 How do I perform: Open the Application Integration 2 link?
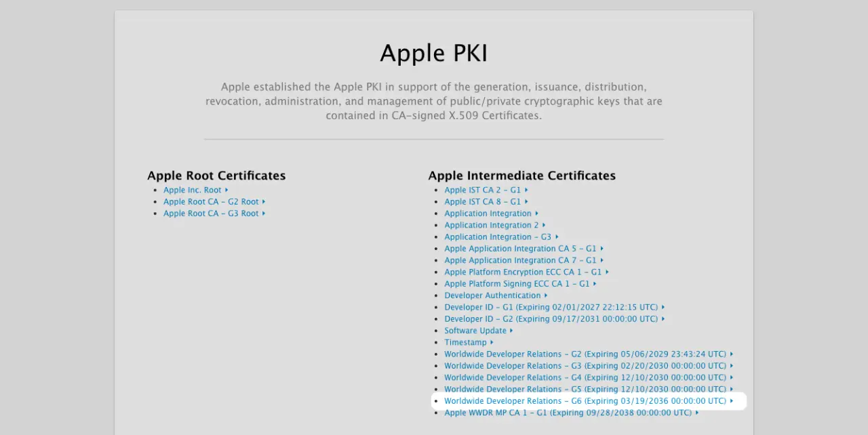point(495,225)
